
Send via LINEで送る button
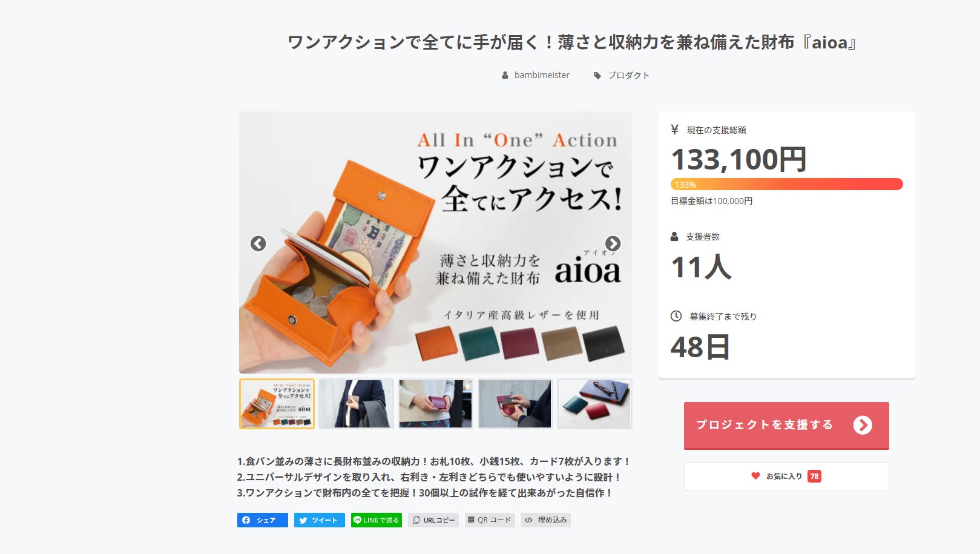[376, 520]
